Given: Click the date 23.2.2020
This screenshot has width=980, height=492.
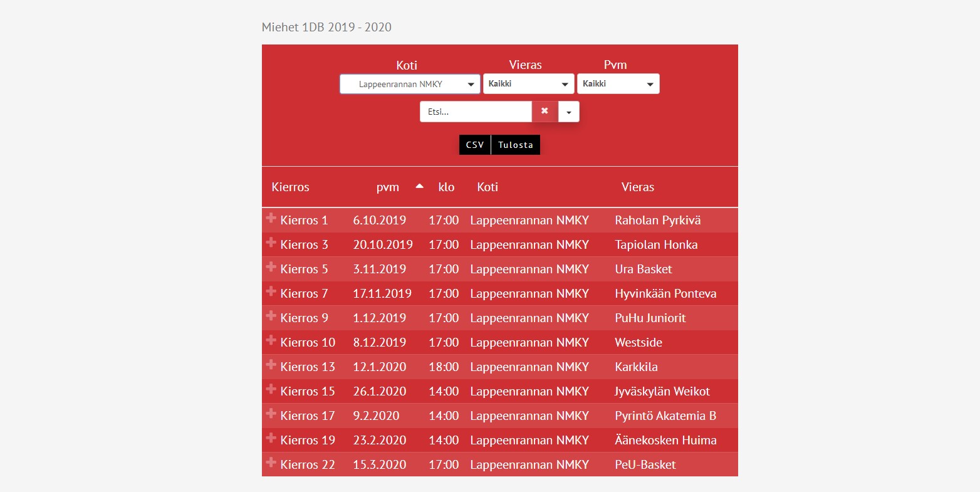Looking at the screenshot, I should coord(380,441).
